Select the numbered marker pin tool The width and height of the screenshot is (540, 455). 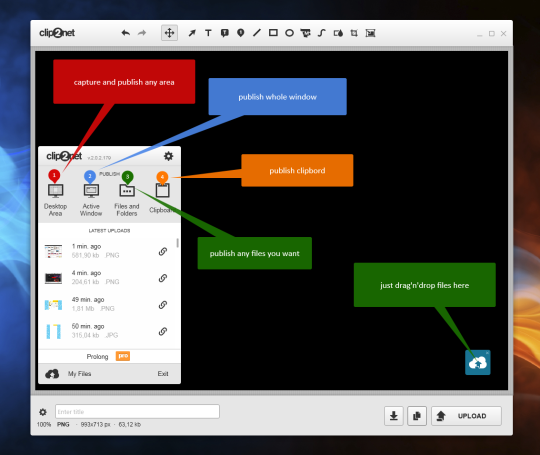click(241, 33)
